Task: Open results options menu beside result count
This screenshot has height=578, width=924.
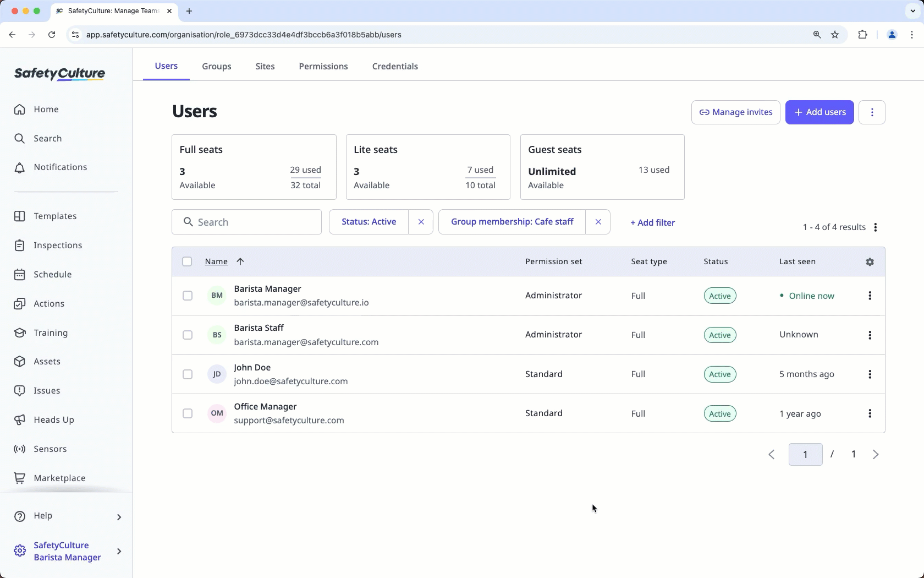Action: pos(876,227)
